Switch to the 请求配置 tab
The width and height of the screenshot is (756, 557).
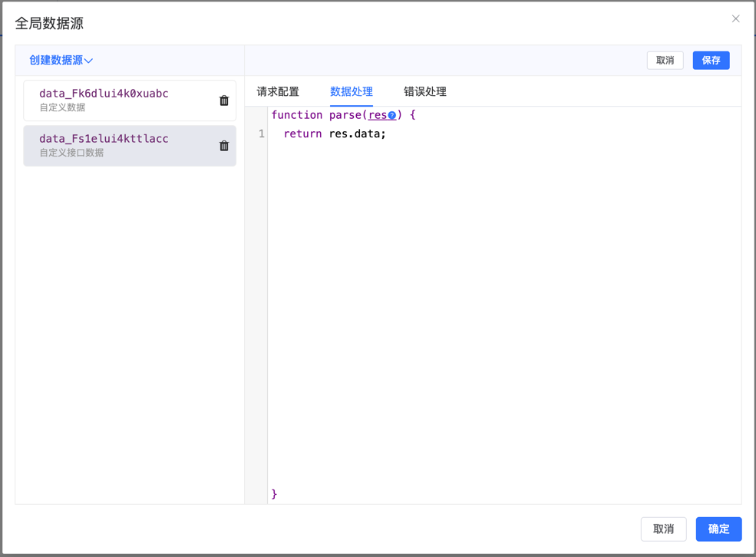[278, 91]
